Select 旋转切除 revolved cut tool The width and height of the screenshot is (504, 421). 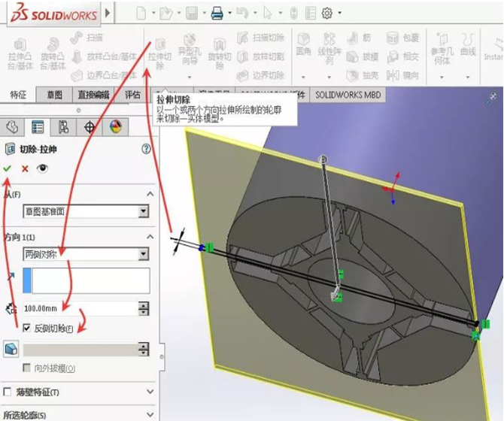point(220,55)
